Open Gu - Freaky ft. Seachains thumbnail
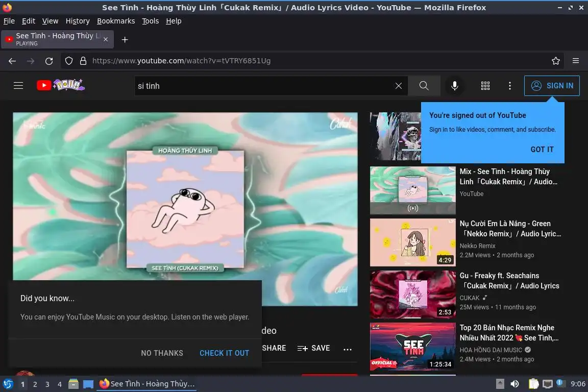Viewport: 588px width, 392px height. [x=412, y=295]
